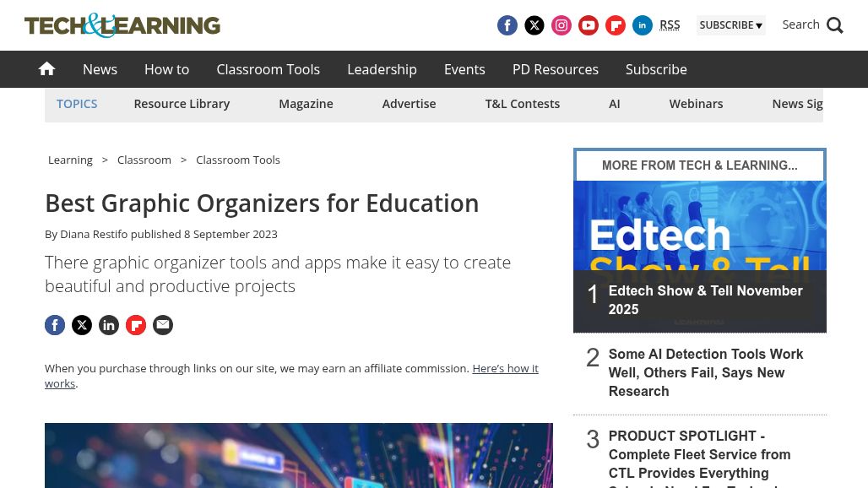Click the RSS feed link
This screenshot has width=868, height=488.
670,25
